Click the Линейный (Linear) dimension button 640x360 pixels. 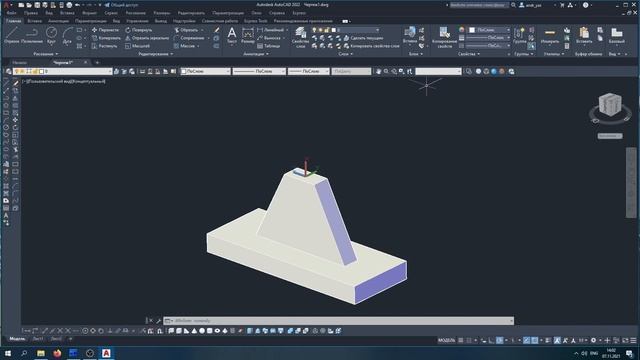271,30
